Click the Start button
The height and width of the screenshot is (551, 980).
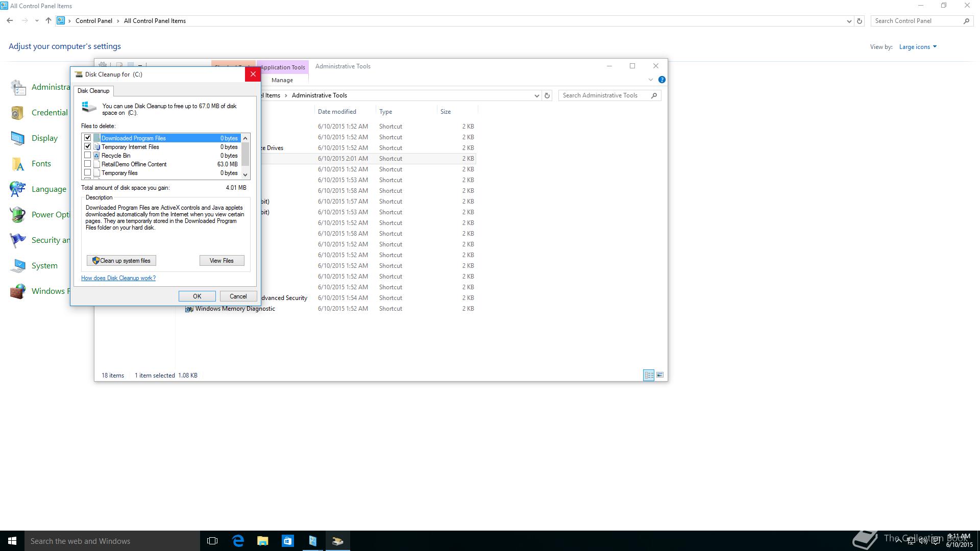click(x=12, y=541)
